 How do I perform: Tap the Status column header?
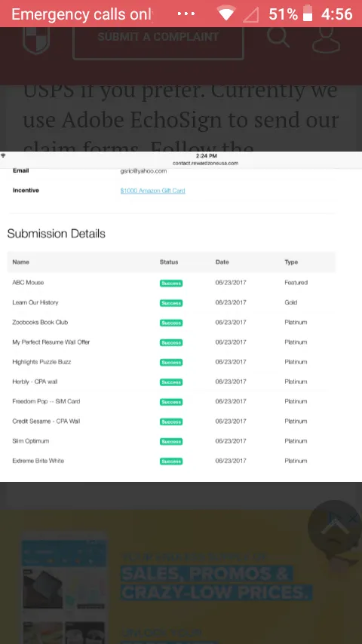point(169,262)
